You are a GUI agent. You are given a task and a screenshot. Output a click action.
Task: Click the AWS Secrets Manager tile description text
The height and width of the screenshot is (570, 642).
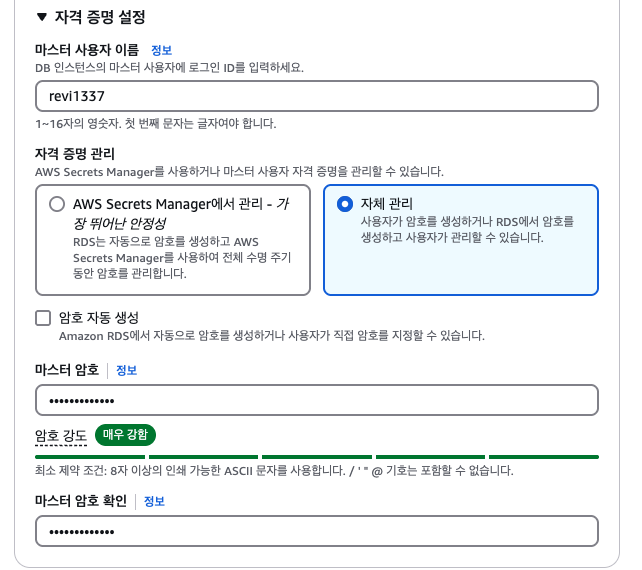(182, 258)
